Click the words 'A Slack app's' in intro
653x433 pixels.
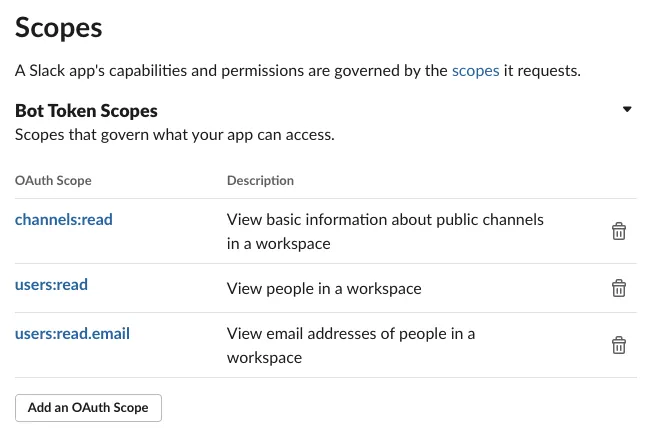61,71
